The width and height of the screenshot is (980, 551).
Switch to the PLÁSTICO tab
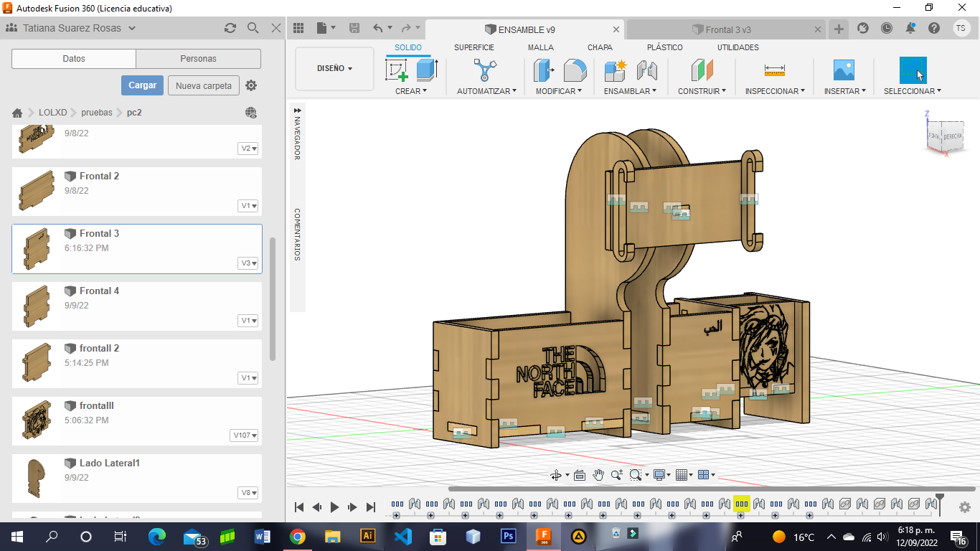point(665,47)
